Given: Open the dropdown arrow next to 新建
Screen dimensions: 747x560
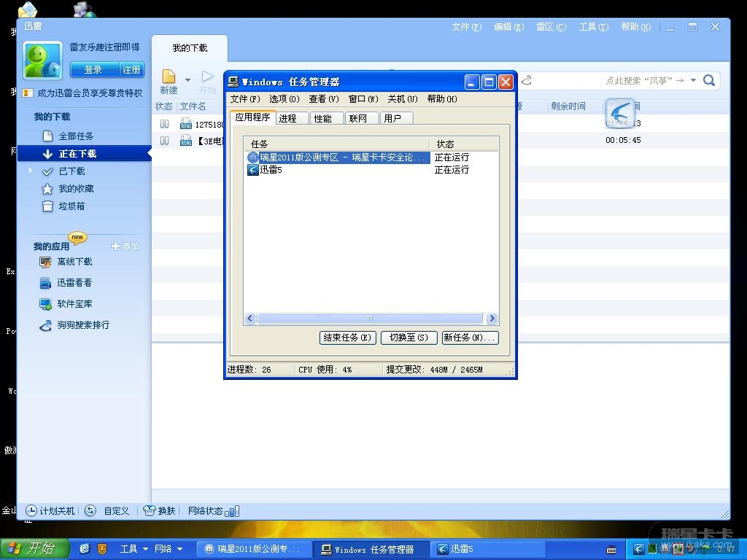Looking at the screenshot, I should pos(187,80).
